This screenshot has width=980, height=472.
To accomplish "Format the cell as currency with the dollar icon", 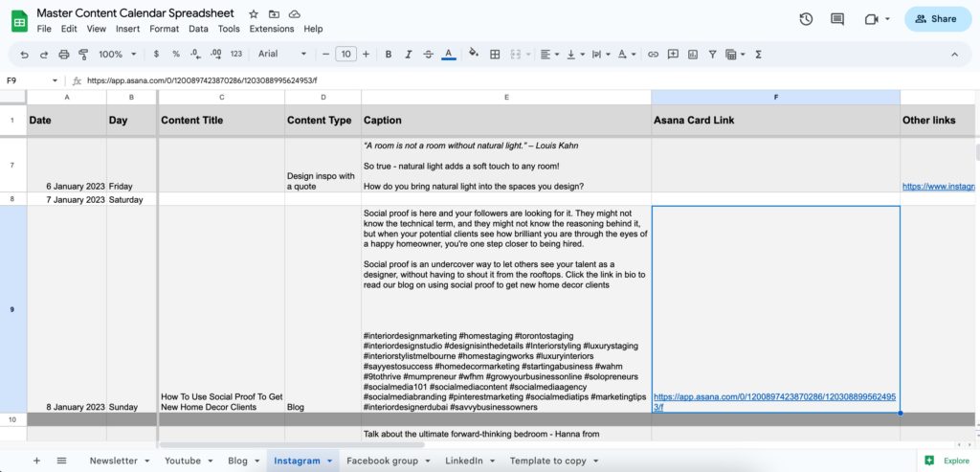I will pos(156,55).
